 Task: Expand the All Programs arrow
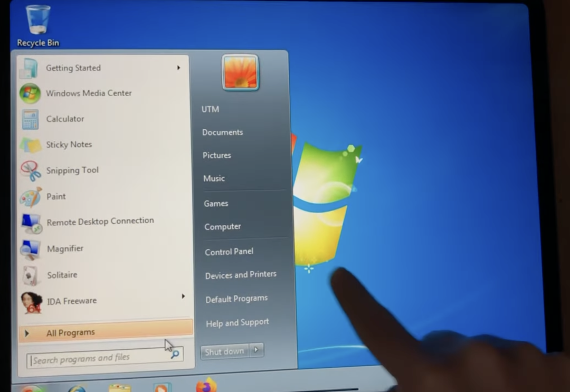coord(26,333)
